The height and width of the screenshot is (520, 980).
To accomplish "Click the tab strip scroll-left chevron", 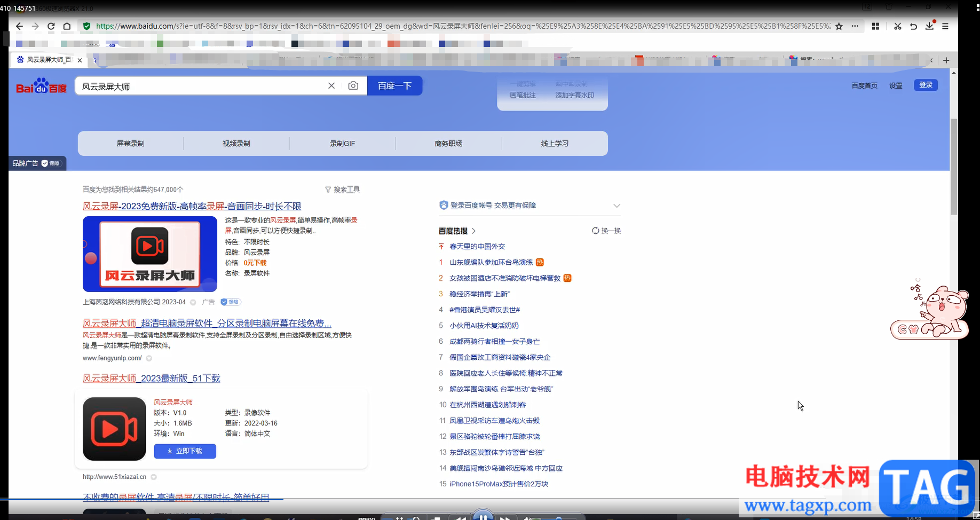I will click(931, 60).
